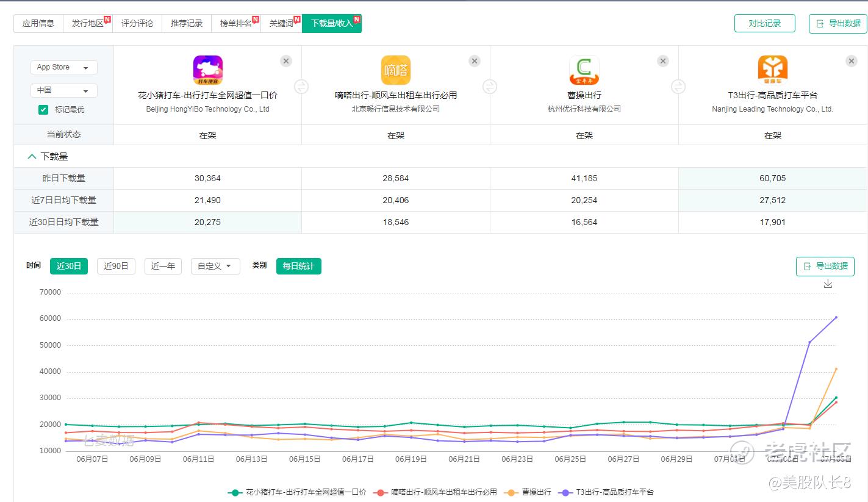The width and height of the screenshot is (868, 502).
Task: Click yesterday's downloads value 60,705
Action: 773,179
